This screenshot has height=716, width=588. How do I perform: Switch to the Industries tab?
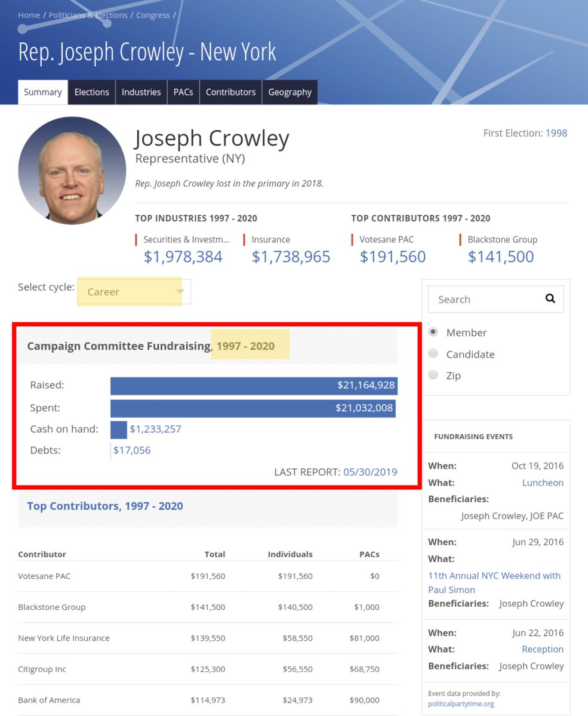pos(141,92)
